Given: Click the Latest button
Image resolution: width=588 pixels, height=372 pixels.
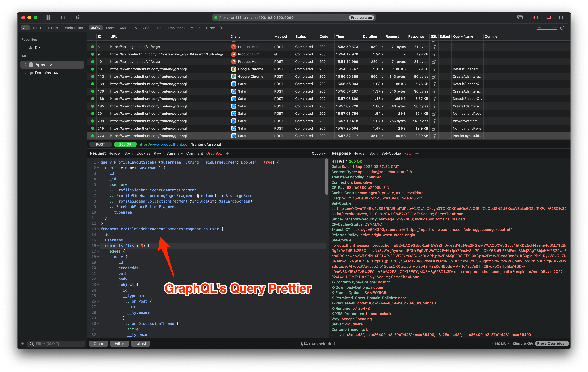Looking at the screenshot, I should [140, 344].
